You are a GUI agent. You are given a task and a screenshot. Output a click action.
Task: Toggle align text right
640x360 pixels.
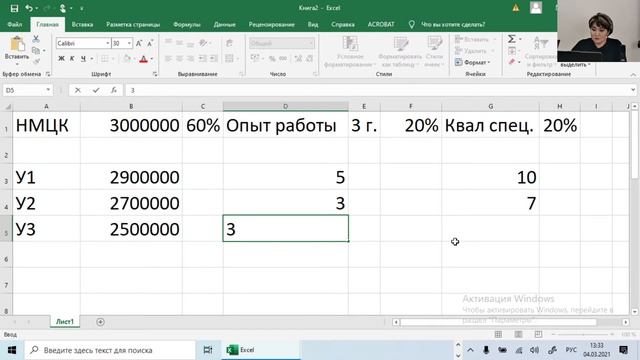coord(190,59)
